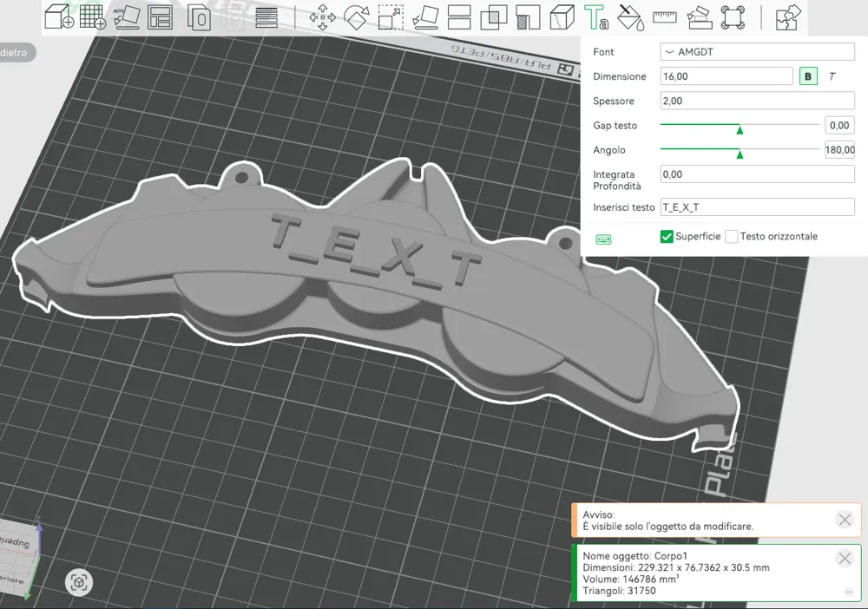Run Auto orient tool
Screen dimensions: 868x609
click(127, 16)
